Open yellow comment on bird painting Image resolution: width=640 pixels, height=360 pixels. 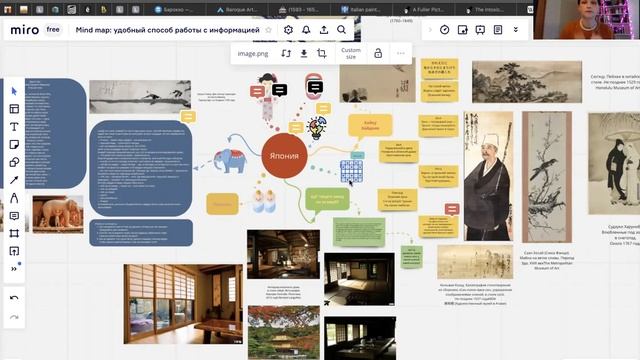[188, 117]
